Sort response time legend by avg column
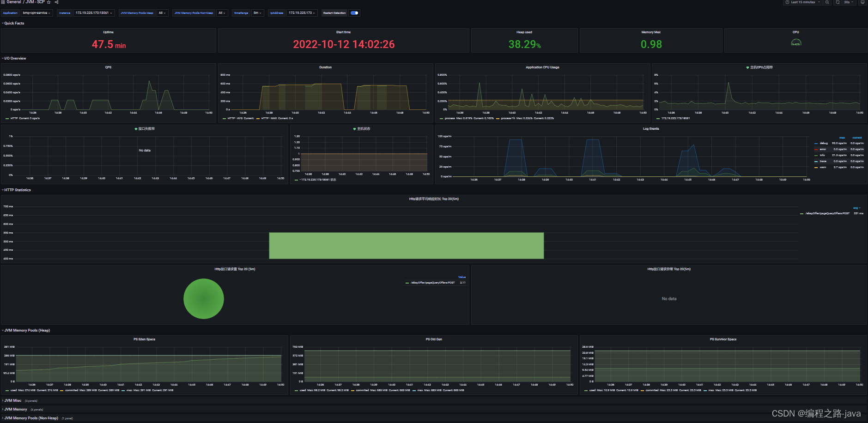The width and height of the screenshot is (868, 423). click(x=856, y=208)
